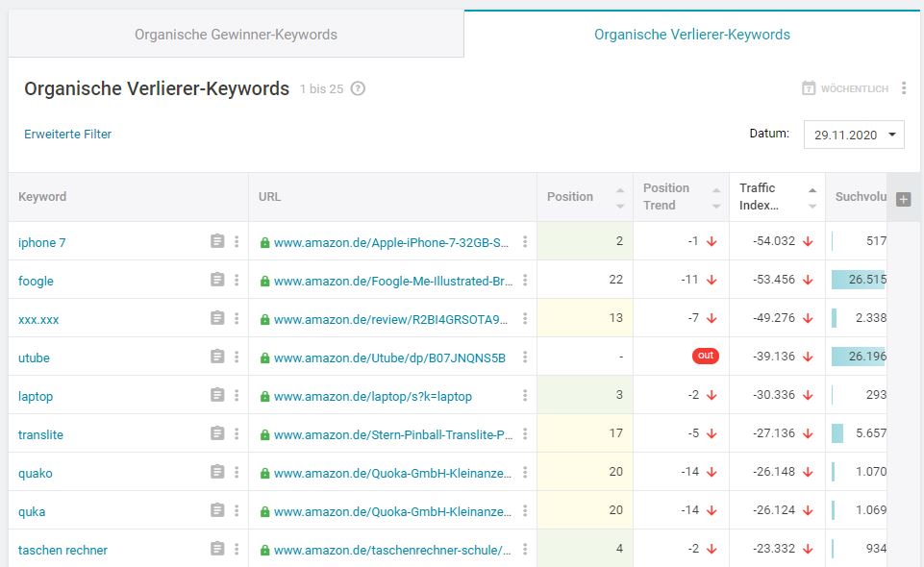The image size is (924, 567).
Task: Clipboard icon in taschen rechner row
Action: click(x=217, y=548)
